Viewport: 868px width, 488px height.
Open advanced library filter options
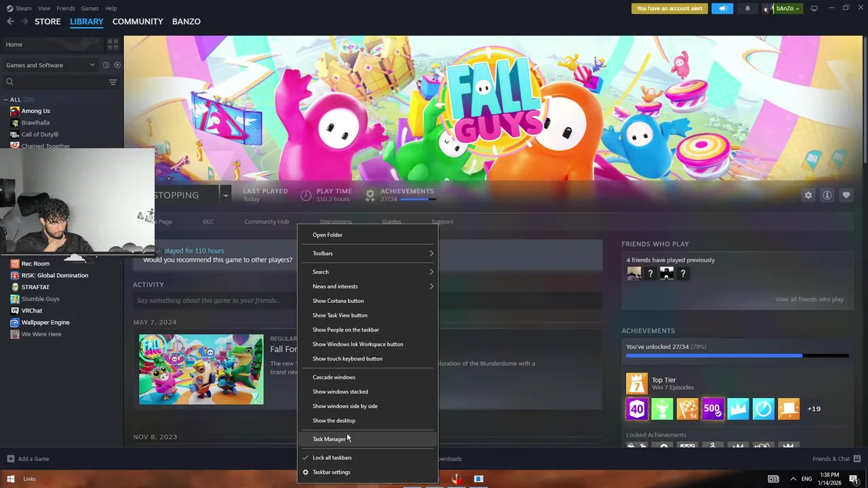(113, 82)
